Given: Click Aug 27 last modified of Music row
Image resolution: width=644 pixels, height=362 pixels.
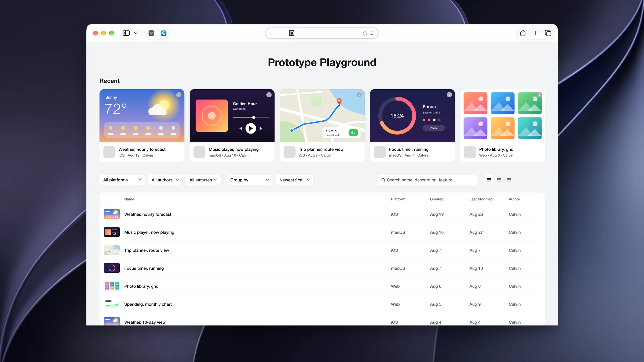Looking at the screenshot, I should 476,232.
